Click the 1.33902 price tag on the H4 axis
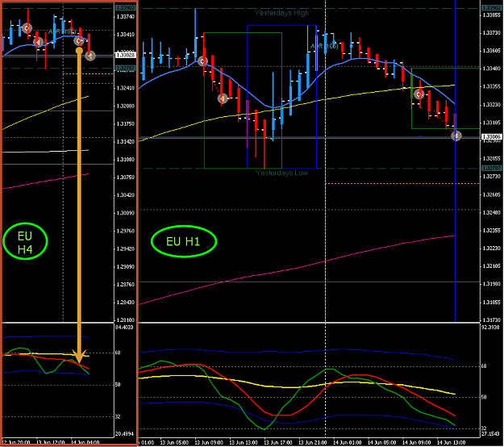Image resolution: width=504 pixels, height=447 pixels. pyautogui.click(x=125, y=8)
